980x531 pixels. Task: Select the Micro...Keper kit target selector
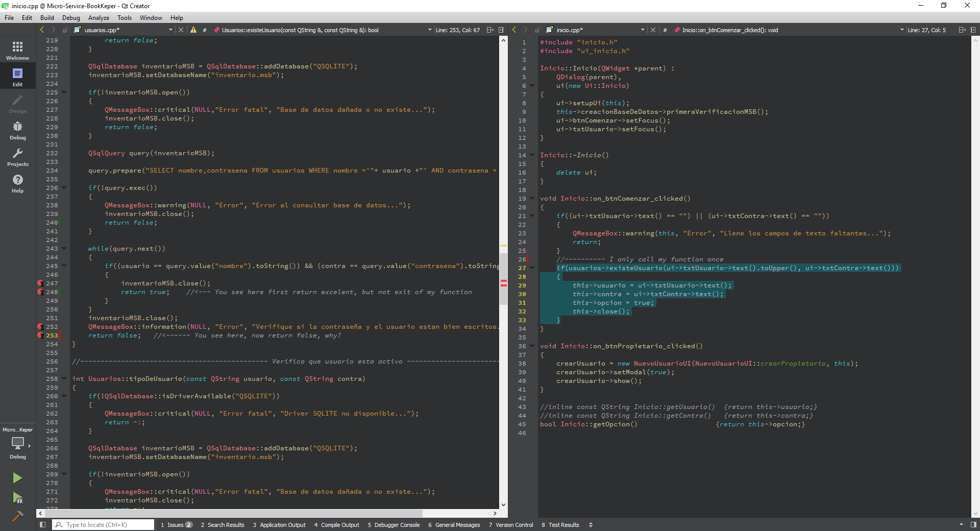[17, 443]
